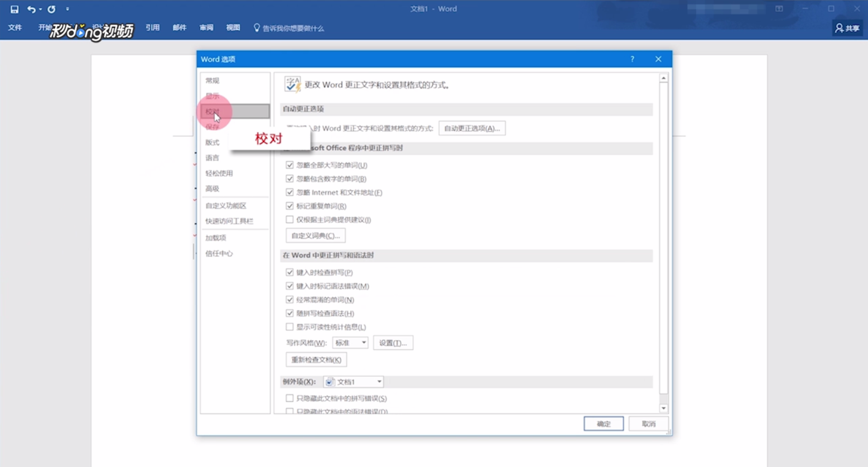Click the dialog scrollbar down arrow
Screen dimensions: 868x467
664,408
